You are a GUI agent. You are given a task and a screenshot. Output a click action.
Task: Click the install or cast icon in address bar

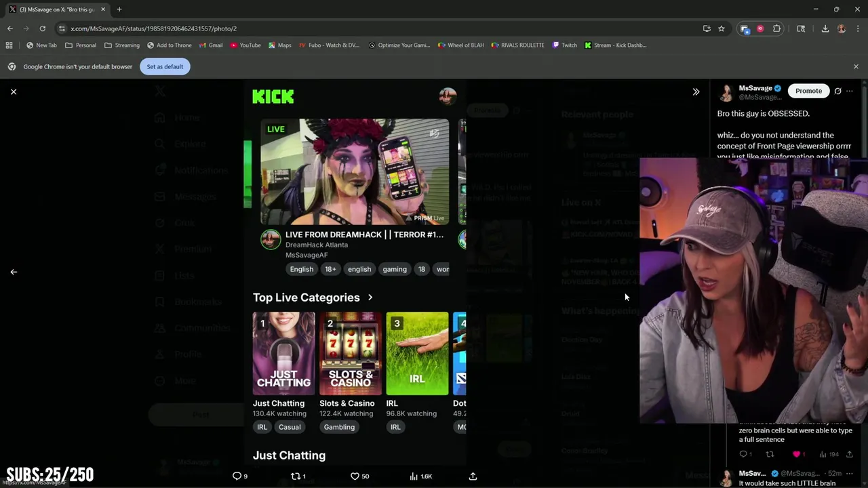point(707,28)
